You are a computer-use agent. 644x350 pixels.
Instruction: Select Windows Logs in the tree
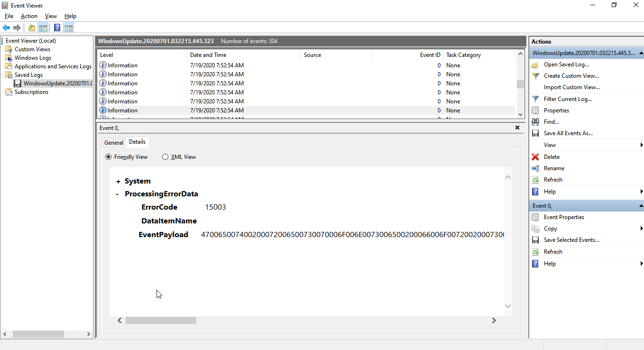coord(33,58)
